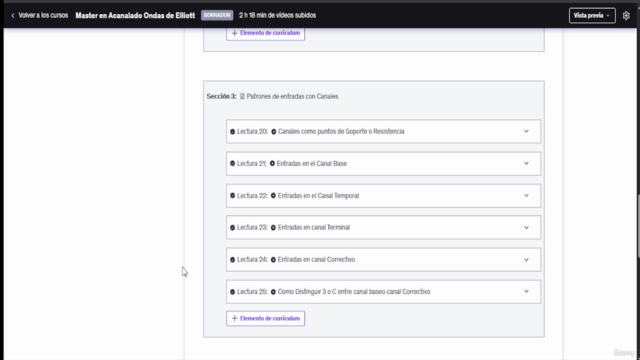Viewport: 640px width, 360px height.
Task: Click the video icon before Entradas en el Canal Temporal
Action: point(273,196)
